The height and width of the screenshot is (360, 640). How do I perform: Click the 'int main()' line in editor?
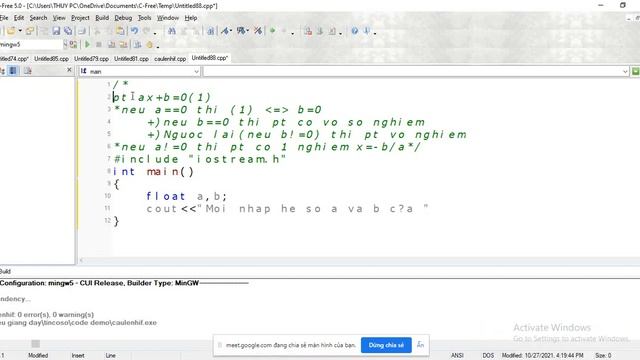[153, 172]
